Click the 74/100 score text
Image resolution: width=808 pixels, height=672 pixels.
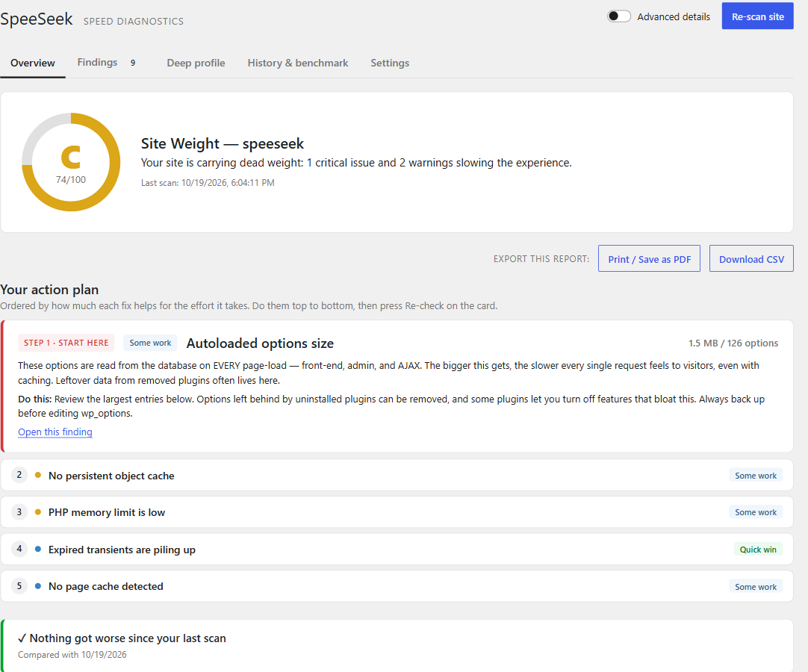[x=71, y=180]
